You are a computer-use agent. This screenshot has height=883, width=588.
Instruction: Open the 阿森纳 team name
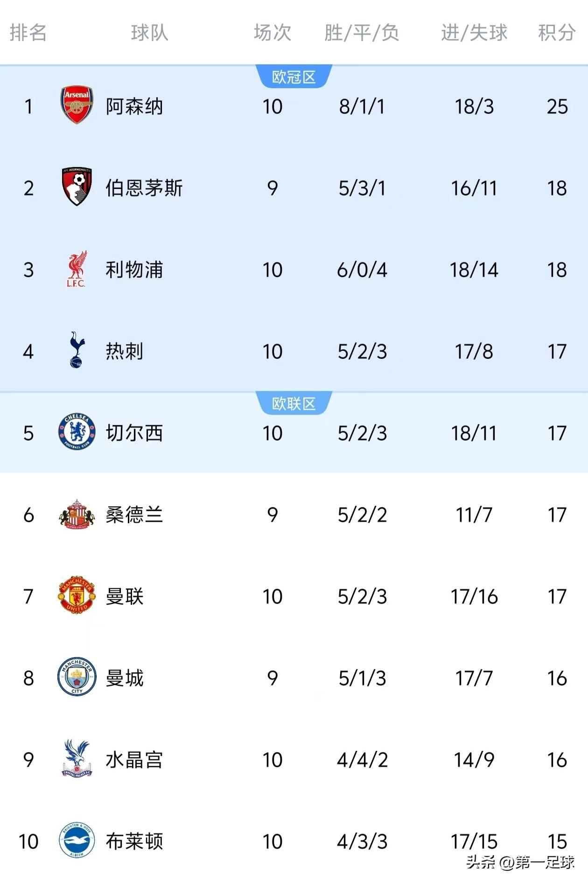click(x=134, y=106)
